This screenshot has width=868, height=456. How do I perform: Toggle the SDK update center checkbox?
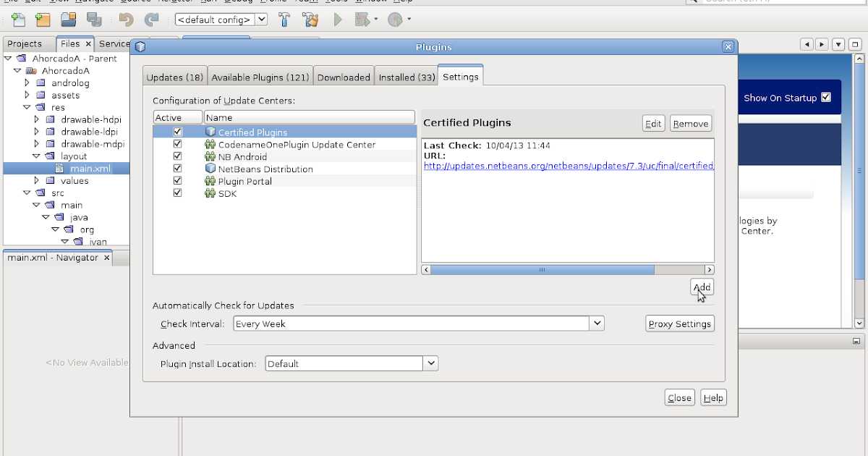click(177, 193)
